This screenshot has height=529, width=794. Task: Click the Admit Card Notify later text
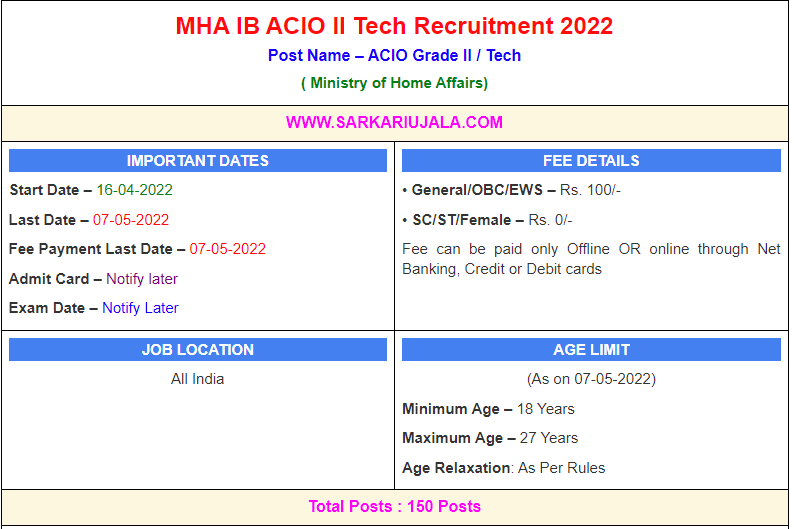[x=141, y=279]
